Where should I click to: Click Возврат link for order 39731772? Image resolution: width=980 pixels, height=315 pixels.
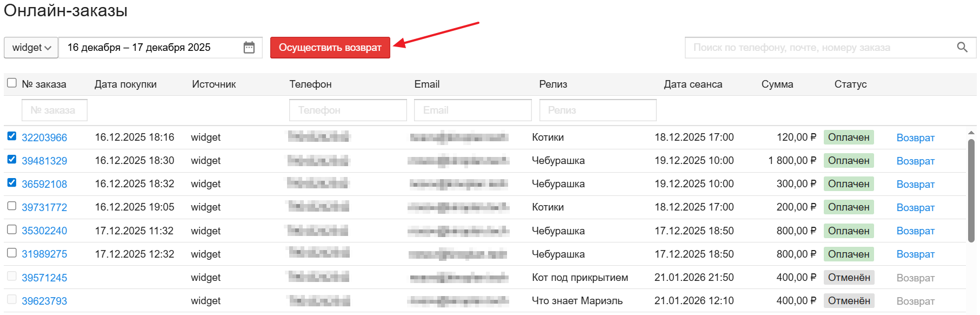click(915, 207)
